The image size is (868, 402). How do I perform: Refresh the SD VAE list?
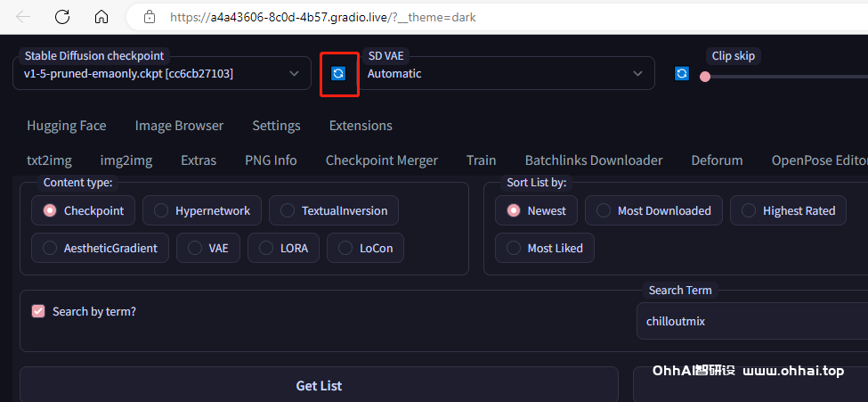tap(682, 73)
